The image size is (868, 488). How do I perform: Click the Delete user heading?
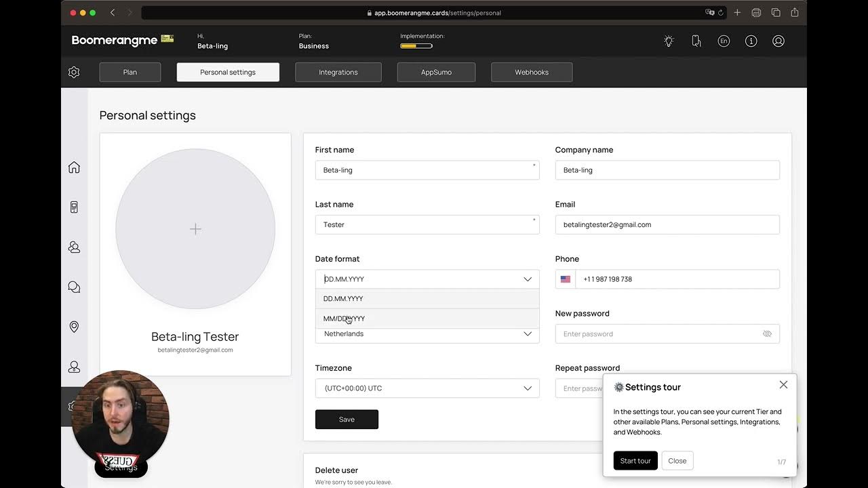336,470
